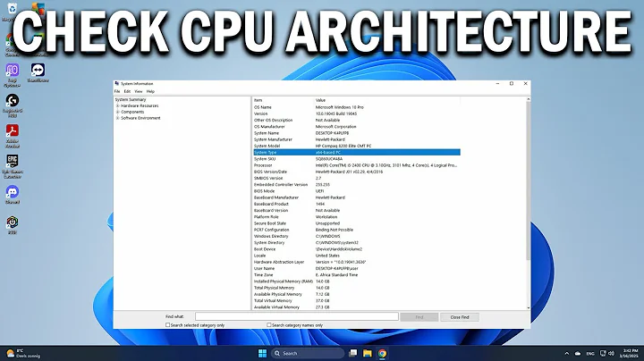Open the OneDrive cloud tray icon
Screen dimensions: 644x361
(x=578, y=353)
